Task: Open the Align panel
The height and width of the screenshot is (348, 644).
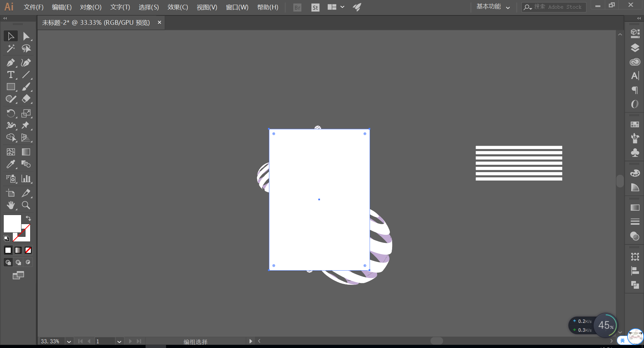Action: coord(635,271)
